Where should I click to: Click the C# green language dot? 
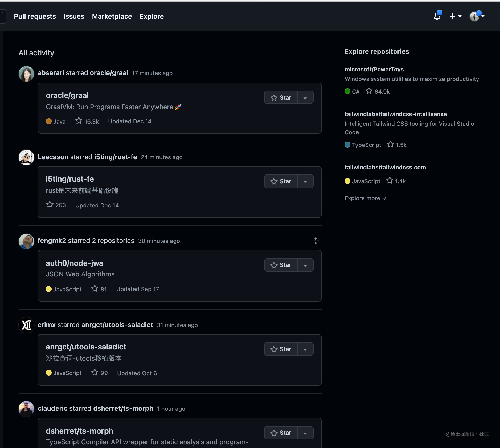click(x=347, y=91)
